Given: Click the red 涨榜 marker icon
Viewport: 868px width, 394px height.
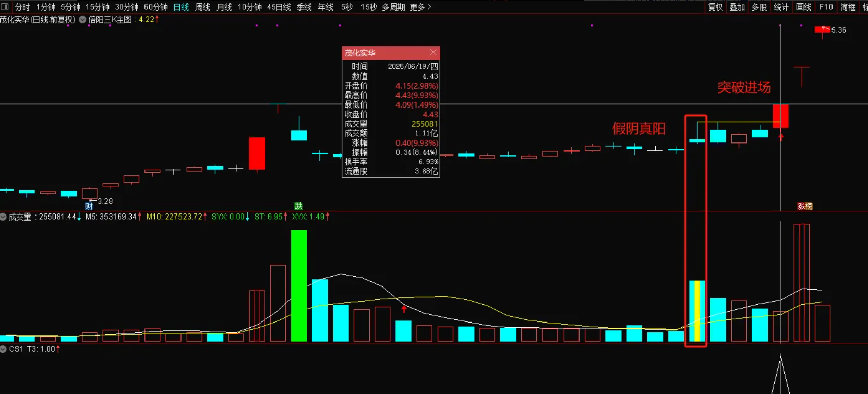Looking at the screenshot, I should pos(805,206).
